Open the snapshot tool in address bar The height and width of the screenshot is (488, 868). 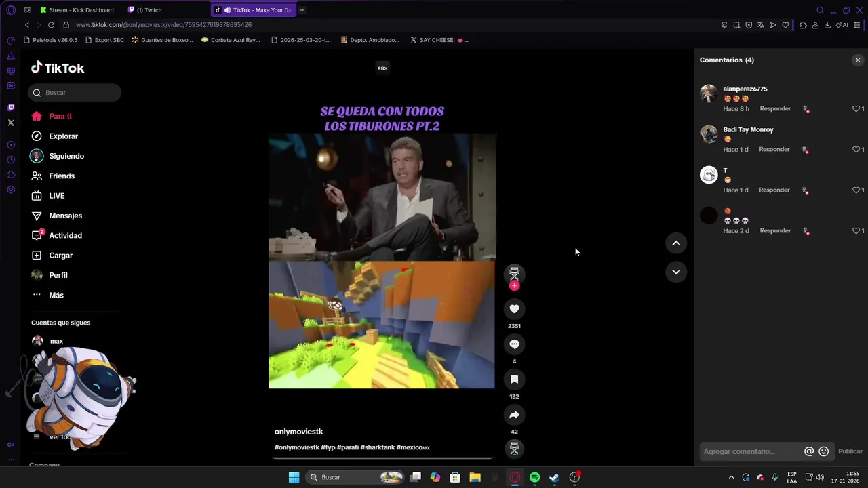click(x=736, y=25)
